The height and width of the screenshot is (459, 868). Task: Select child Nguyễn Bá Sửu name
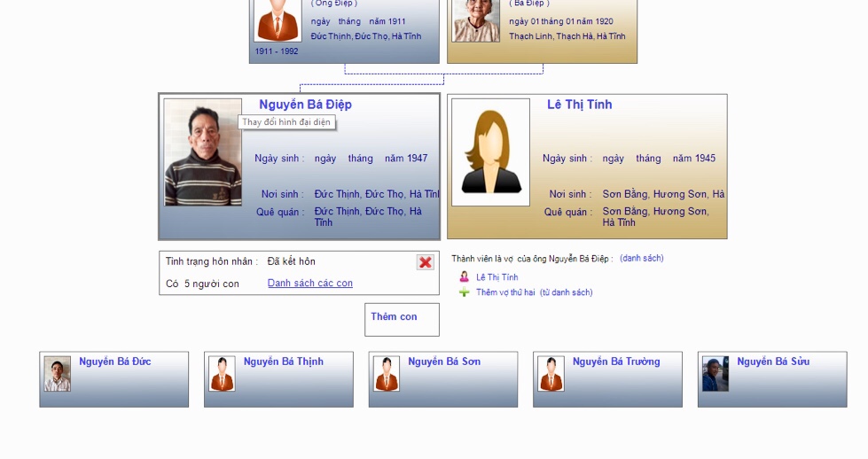[773, 362]
